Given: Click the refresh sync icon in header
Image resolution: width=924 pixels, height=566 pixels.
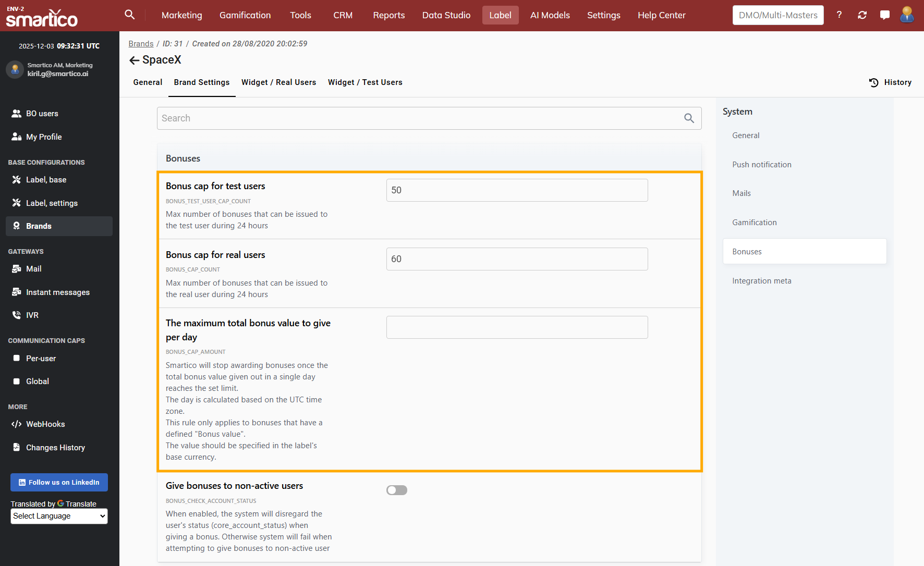Looking at the screenshot, I should [x=862, y=15].
